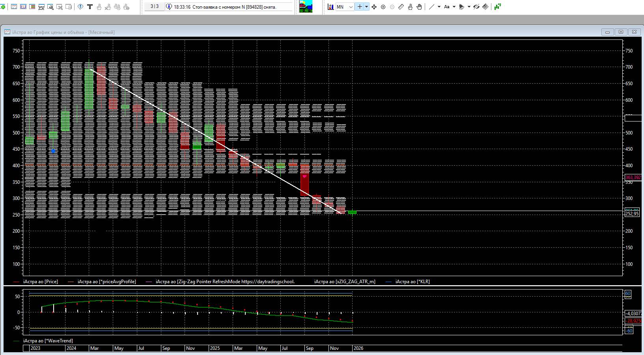Click the second chart-window icon in the left toolbar

click(x=23, y=7)
